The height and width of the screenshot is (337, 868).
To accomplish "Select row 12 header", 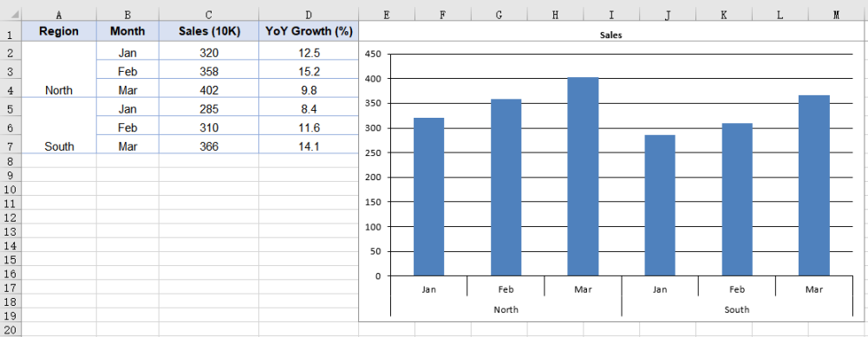I will (10, 217).
